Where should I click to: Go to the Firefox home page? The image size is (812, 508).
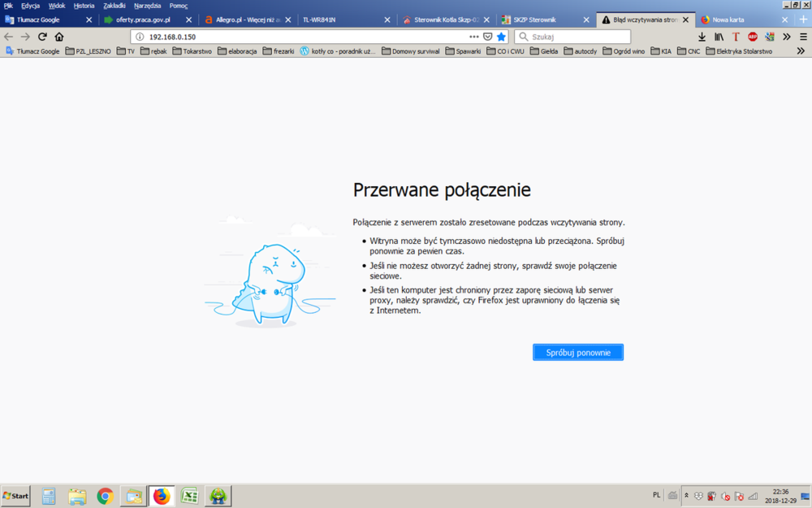click(x=59, y=37)
